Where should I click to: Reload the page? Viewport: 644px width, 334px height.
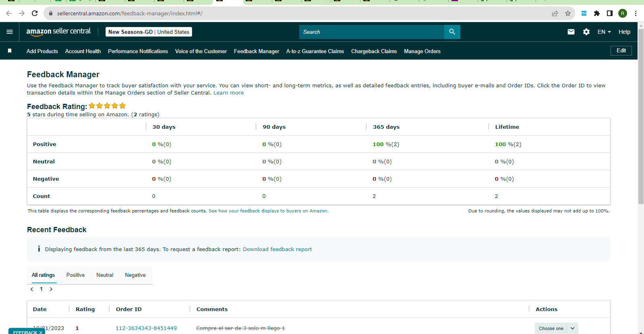pos(35,13)
